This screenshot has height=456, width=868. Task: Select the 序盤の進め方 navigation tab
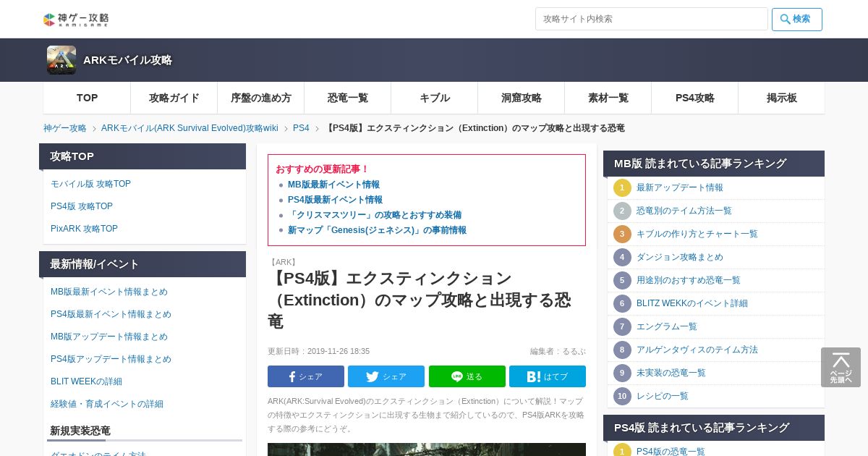coord(260,98)
